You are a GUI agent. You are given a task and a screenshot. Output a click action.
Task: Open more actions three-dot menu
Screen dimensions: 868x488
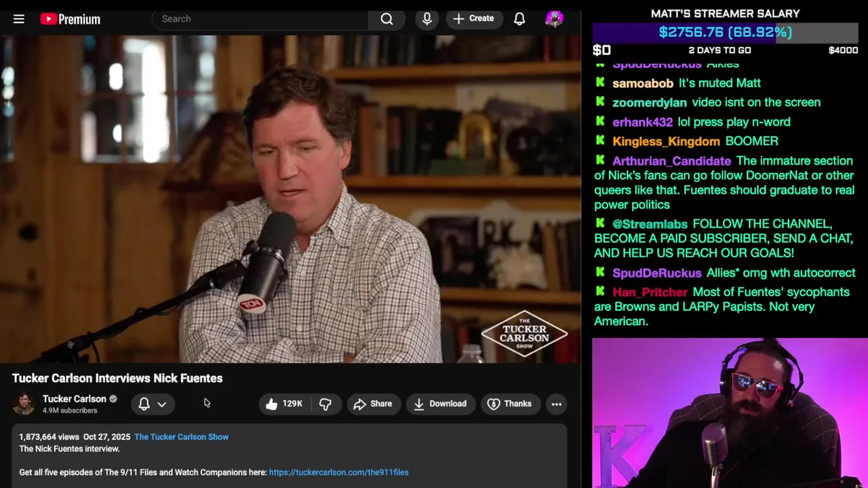click(x=556, y=404)
